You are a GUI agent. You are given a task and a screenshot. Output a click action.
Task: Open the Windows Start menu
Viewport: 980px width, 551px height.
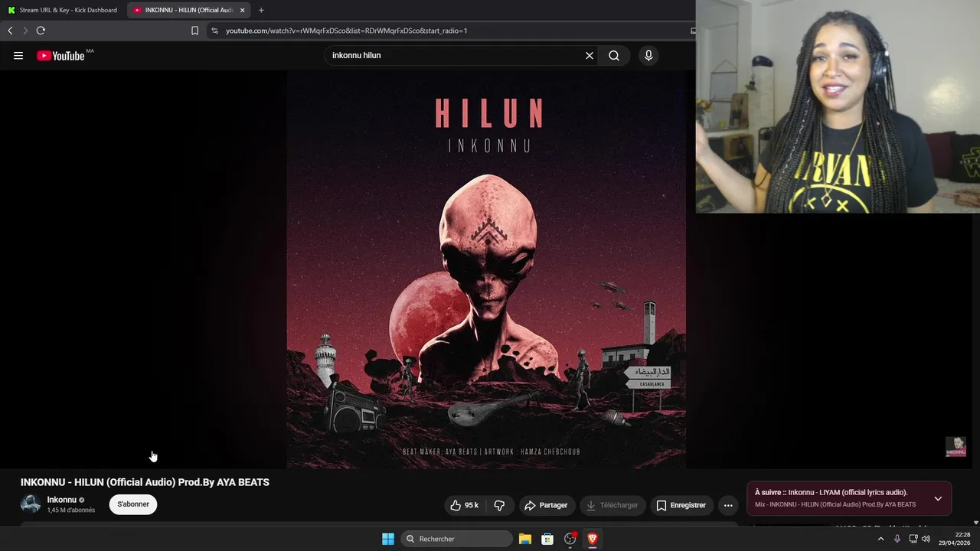(388, 539)
